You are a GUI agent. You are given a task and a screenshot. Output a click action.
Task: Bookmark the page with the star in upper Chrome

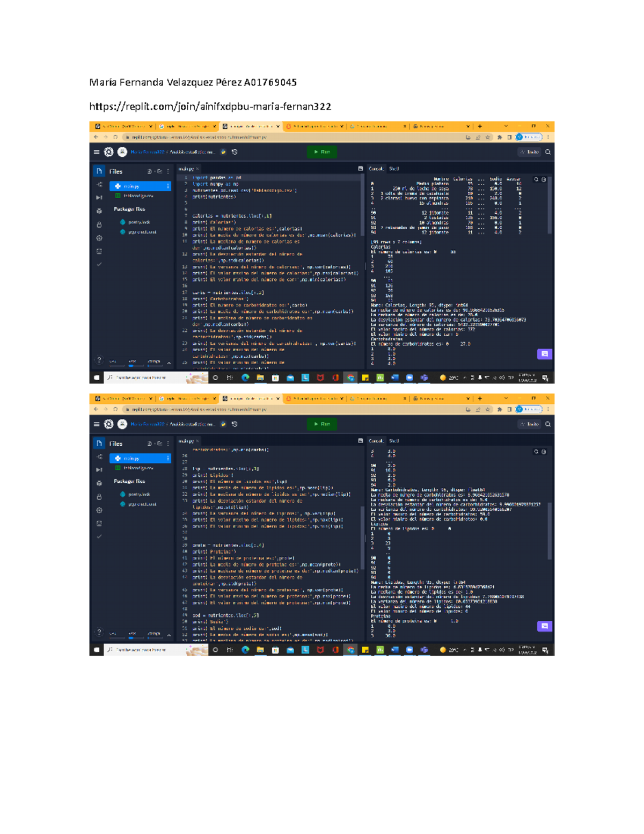point(488,137)
